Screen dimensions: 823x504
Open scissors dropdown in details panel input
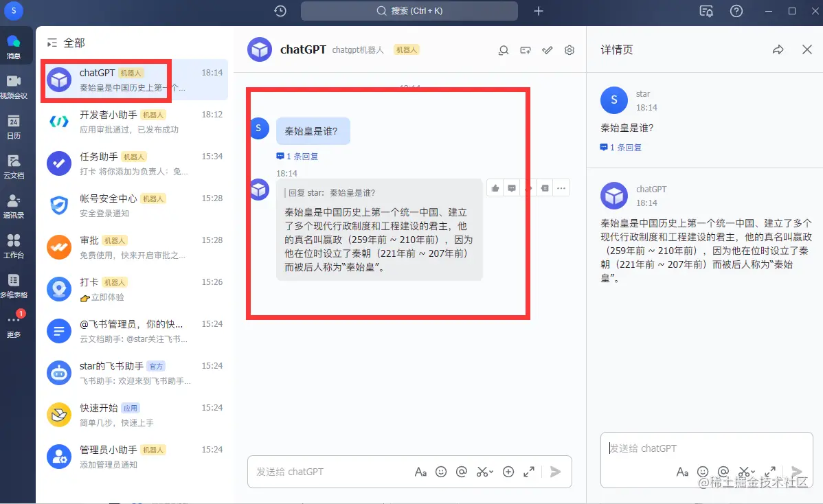click(x=746, y=472)
